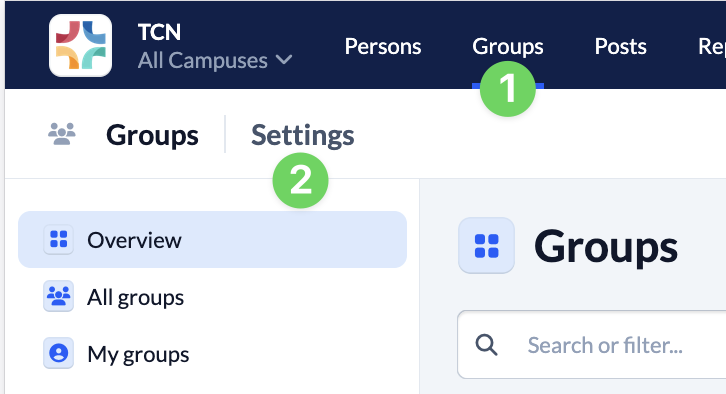Select the Groups sub-navigation tab
This screenshot has width=726, height=394.
click(152, 135)
